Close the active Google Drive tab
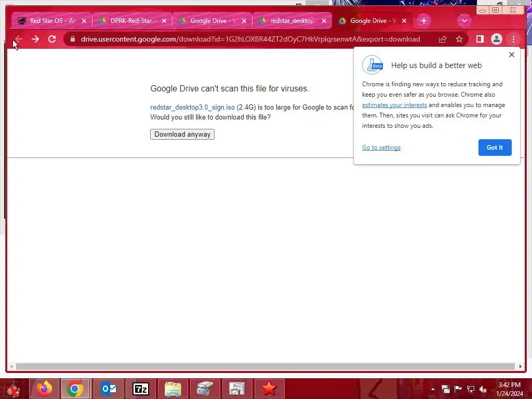 pyautogui.click(x=404, y=21)
